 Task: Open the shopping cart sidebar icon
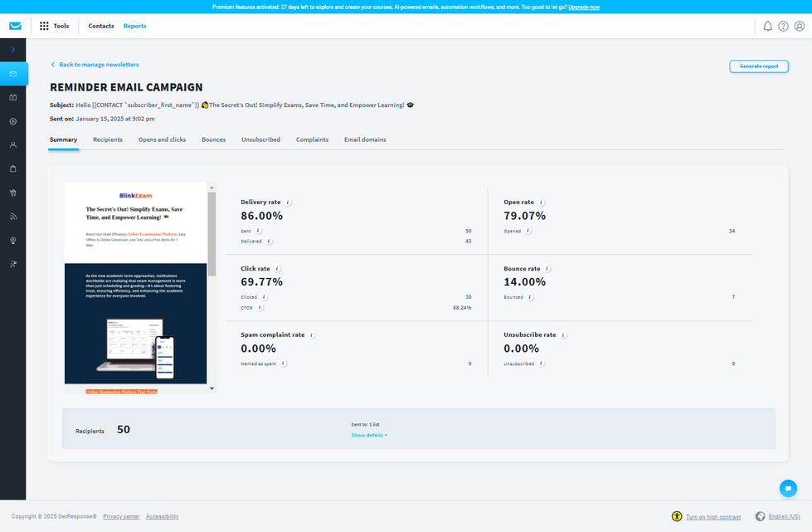(x=13, y=193)
